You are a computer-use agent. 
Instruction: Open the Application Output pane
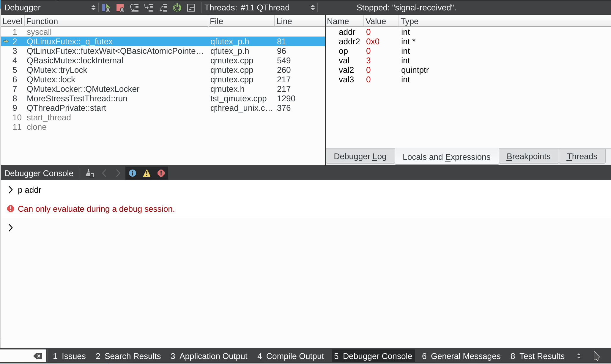pyautogui.click(x=209, y=356)
